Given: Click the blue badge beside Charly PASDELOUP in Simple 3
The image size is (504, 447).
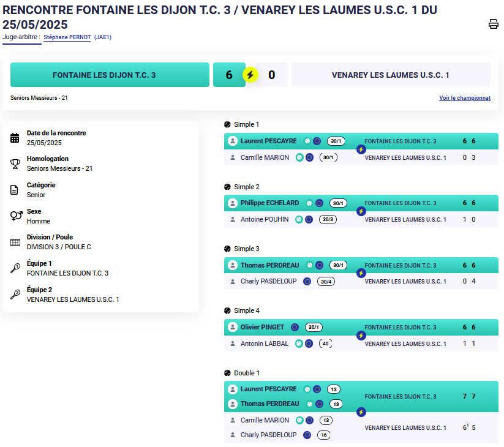Looking at the screenshot, I should pos(307,282).
